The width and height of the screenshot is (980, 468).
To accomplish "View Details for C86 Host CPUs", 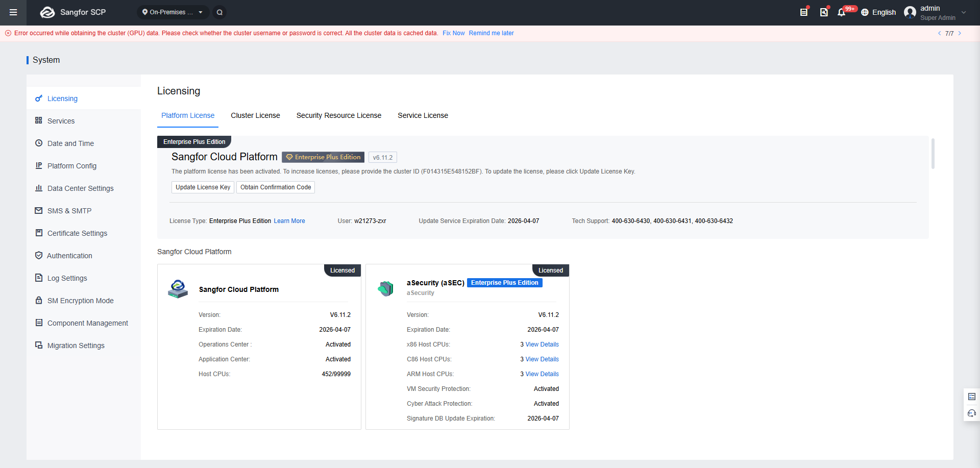I will 542,359.
